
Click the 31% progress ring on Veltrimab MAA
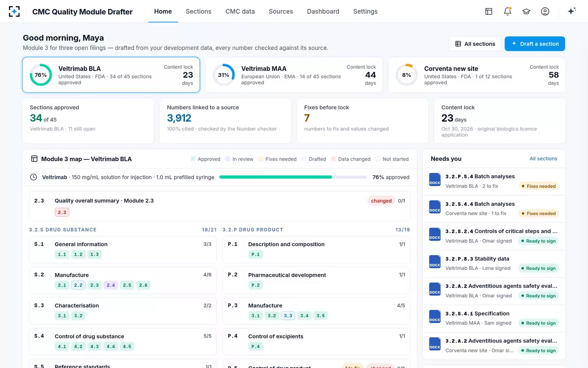point(224,75)
